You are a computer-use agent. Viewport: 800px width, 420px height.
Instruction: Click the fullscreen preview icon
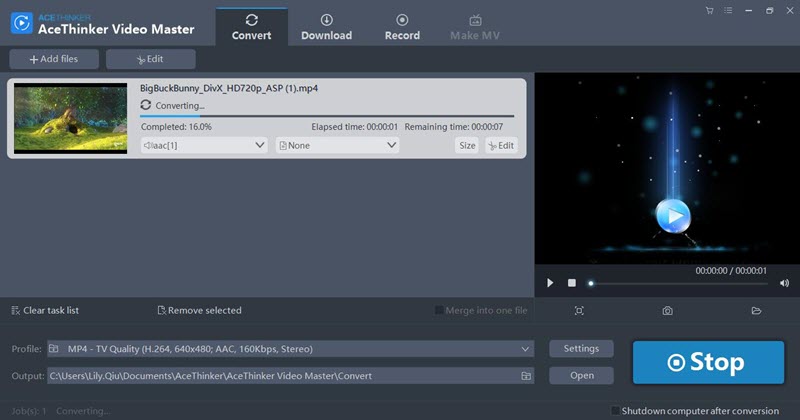pyautogui.click(x=579, y=311)
